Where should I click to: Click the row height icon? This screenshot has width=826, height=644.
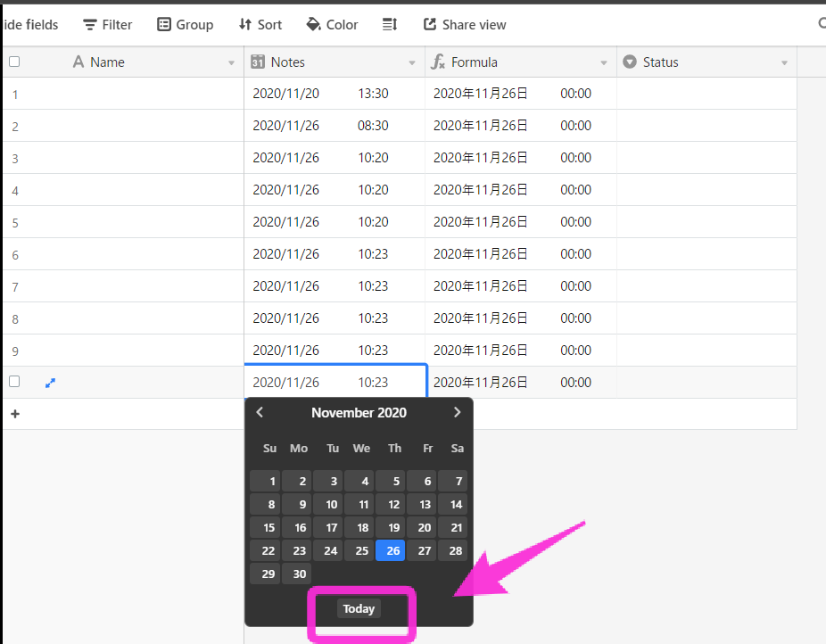pyautogui.click(x=390, y=25)
